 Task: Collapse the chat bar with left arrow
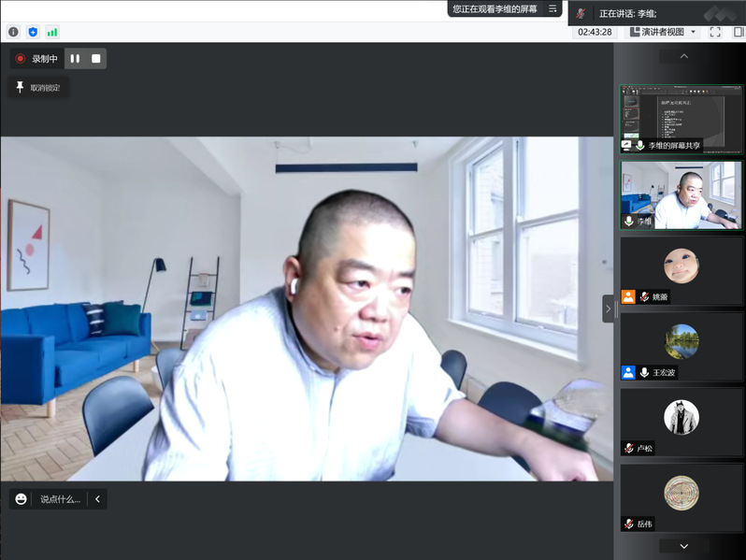[97, 499]
